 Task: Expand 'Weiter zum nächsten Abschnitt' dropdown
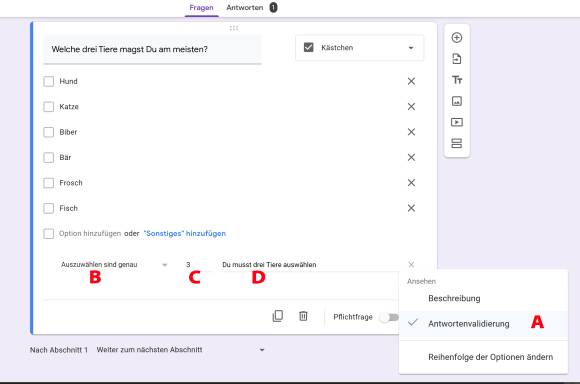tap(181, 350)
